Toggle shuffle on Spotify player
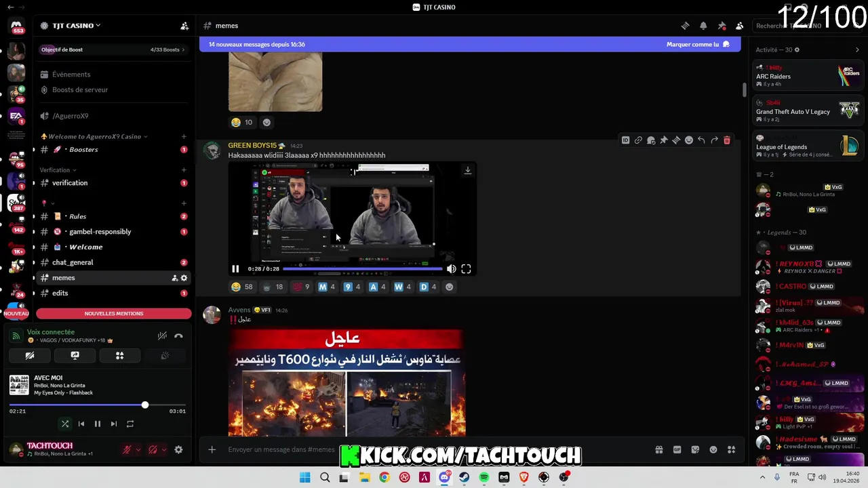 (65, 424)
